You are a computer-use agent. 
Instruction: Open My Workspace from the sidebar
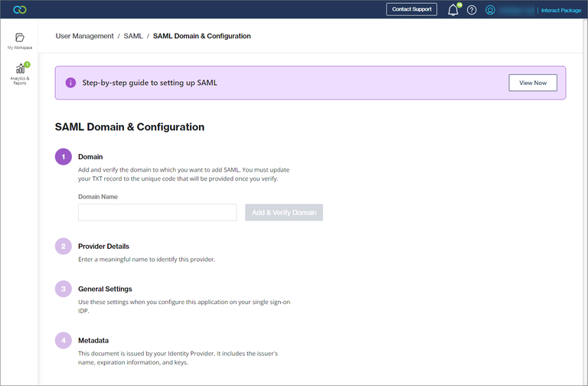[x=20, y=41]
